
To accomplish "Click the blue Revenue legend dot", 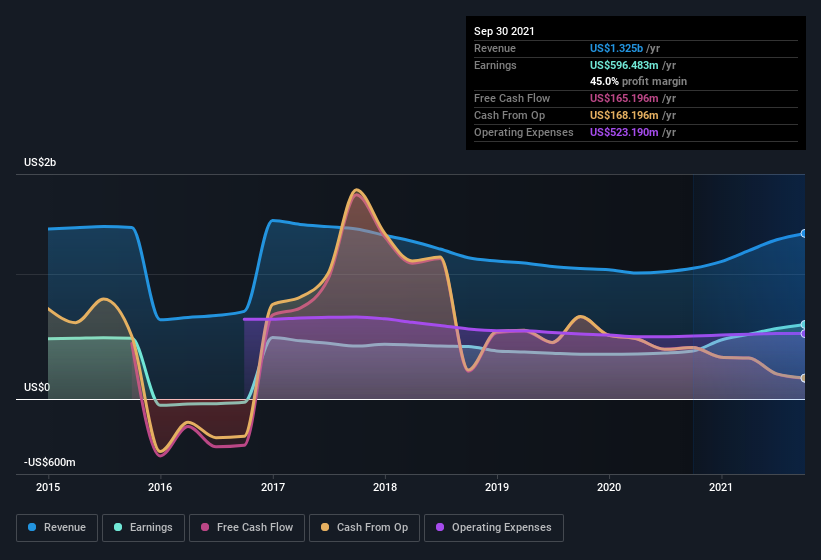I will tap(32, 527).
